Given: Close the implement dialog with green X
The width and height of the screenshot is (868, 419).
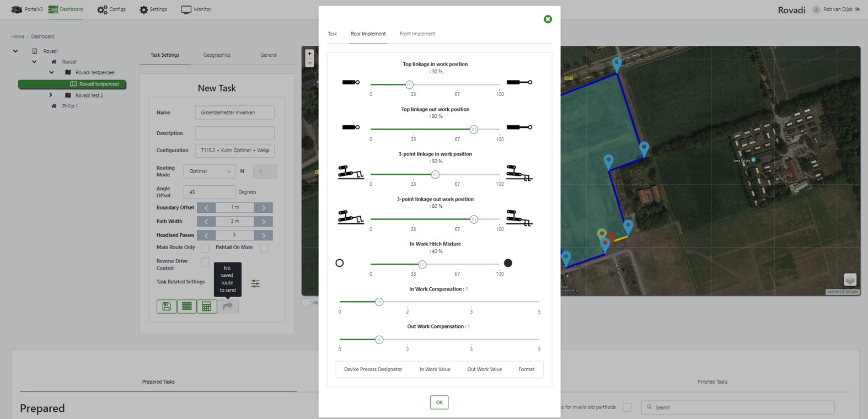Looking at the screenshot, I should (548, 19).
